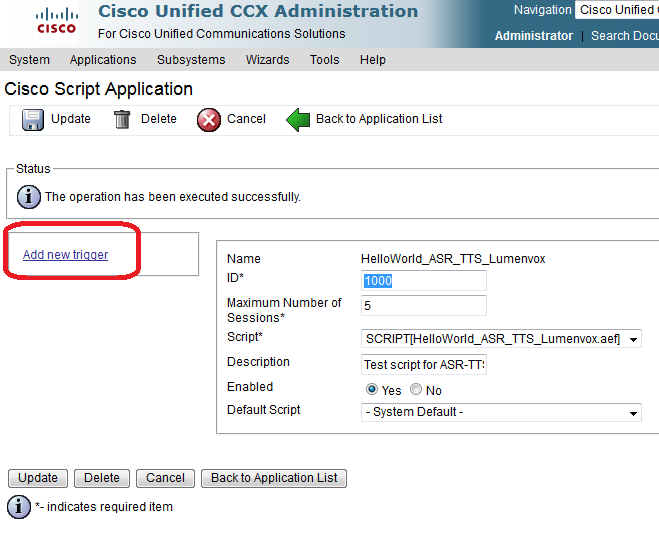Viewport: 659px width, 536px height.
Task: Click the ID input field
Action: point(424,280)
